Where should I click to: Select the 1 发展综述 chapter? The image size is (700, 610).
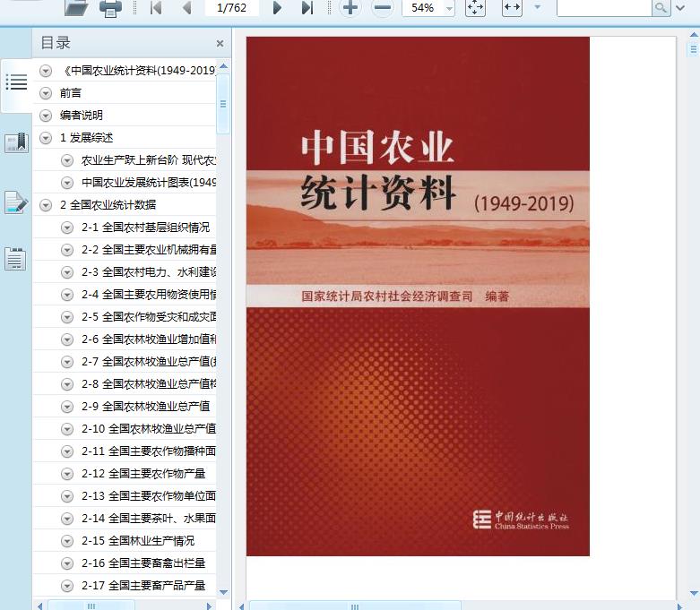coord(87,137)
